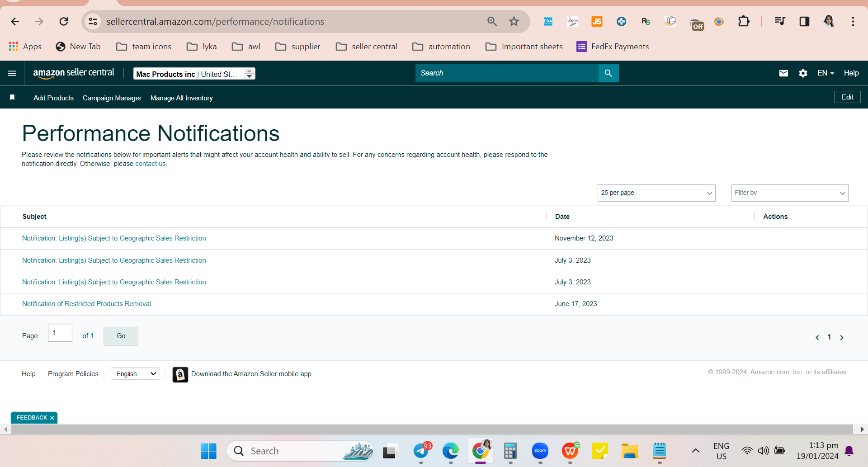Open the Apps shortcut in bookmarks bar
Screen dimensions: 868x467
[25, 47]
